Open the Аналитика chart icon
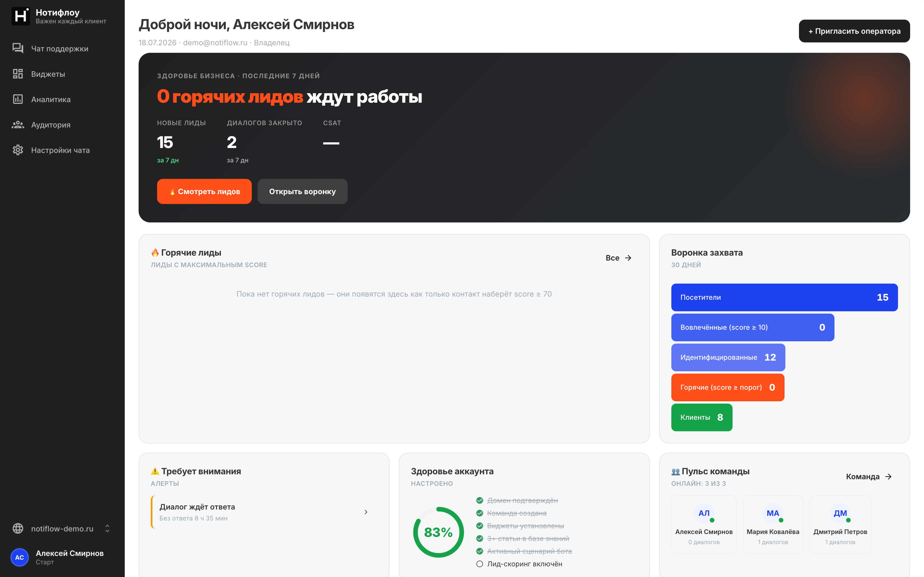 (x=18, y=99)
